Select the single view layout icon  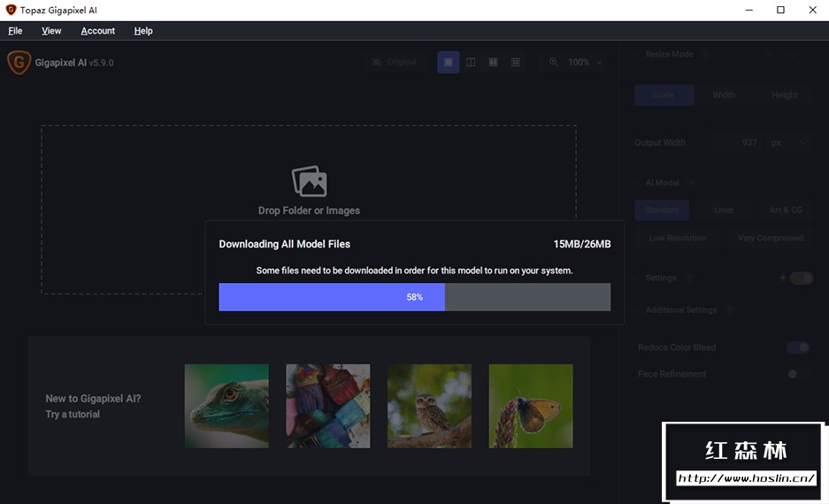(448, 63)
